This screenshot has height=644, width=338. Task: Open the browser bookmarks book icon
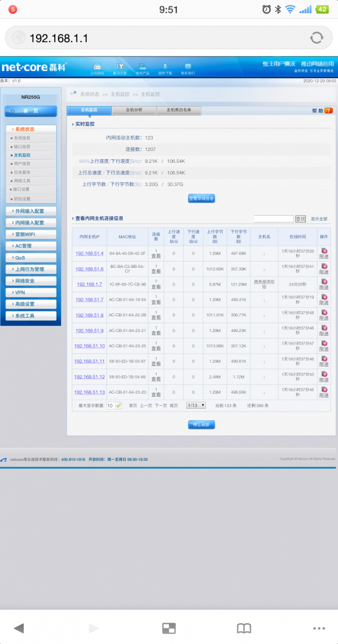(x=244, y=628)
